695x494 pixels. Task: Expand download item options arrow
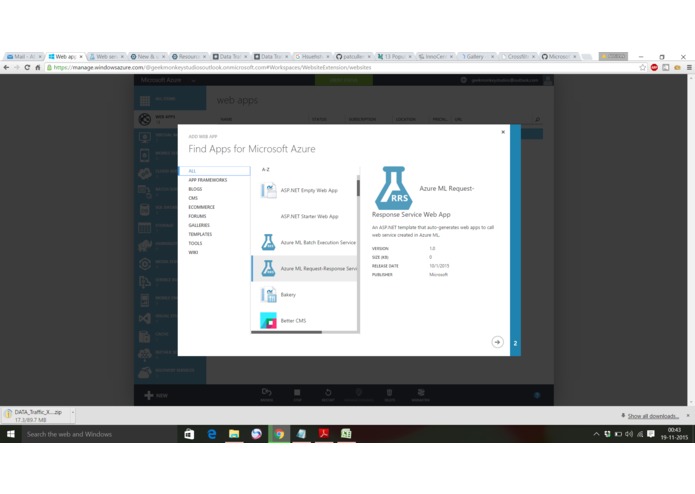point(73,412)
